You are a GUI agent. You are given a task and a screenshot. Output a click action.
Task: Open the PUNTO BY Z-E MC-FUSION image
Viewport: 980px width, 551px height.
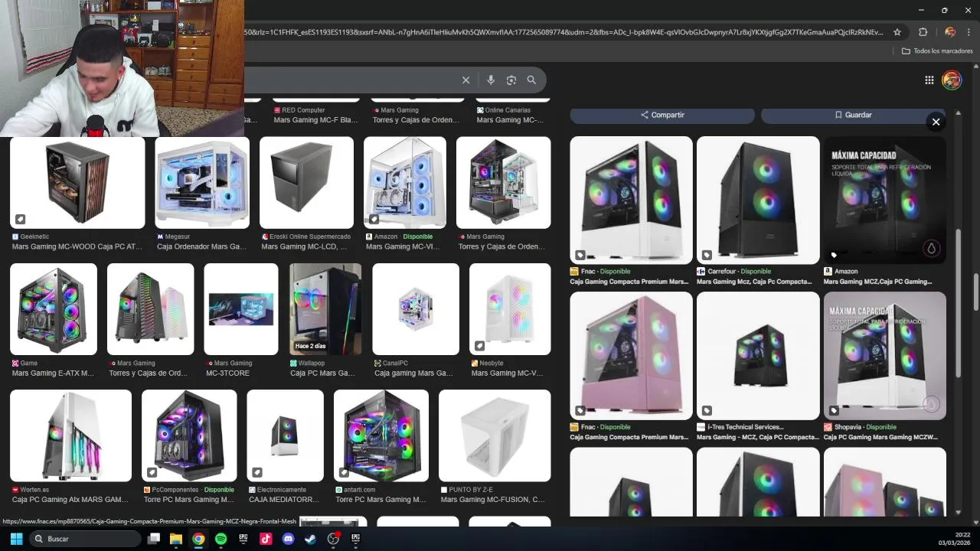click(495, 435)
